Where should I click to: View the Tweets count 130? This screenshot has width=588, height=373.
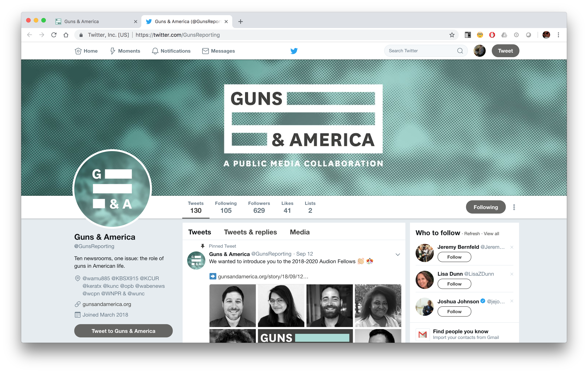pyautogui.click(x=196, y=207)
